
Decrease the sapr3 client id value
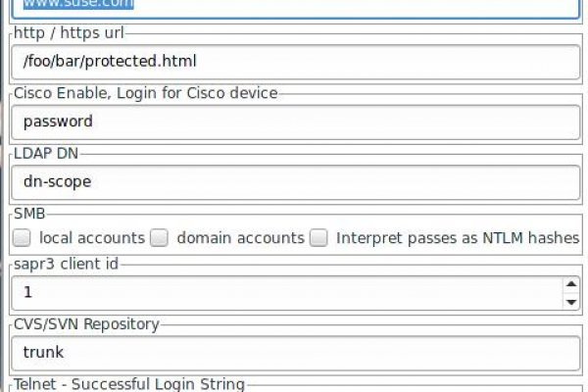click(x=570, y=299)
